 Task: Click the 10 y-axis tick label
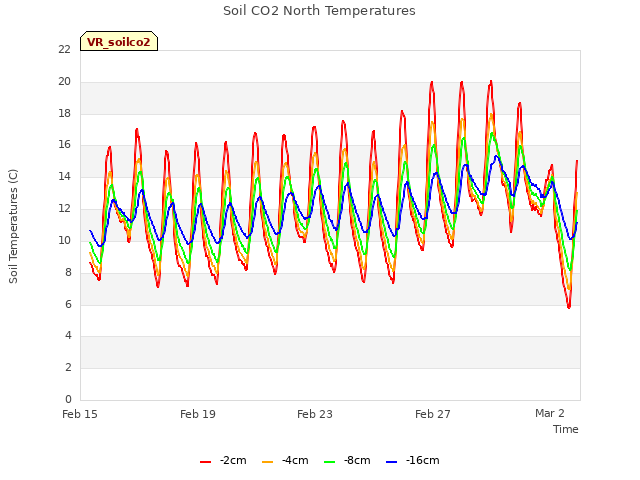click(64, 240)
